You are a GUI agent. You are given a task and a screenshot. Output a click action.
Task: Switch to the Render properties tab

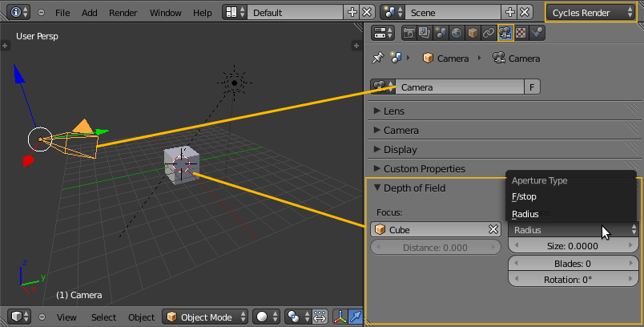[409, 33]
